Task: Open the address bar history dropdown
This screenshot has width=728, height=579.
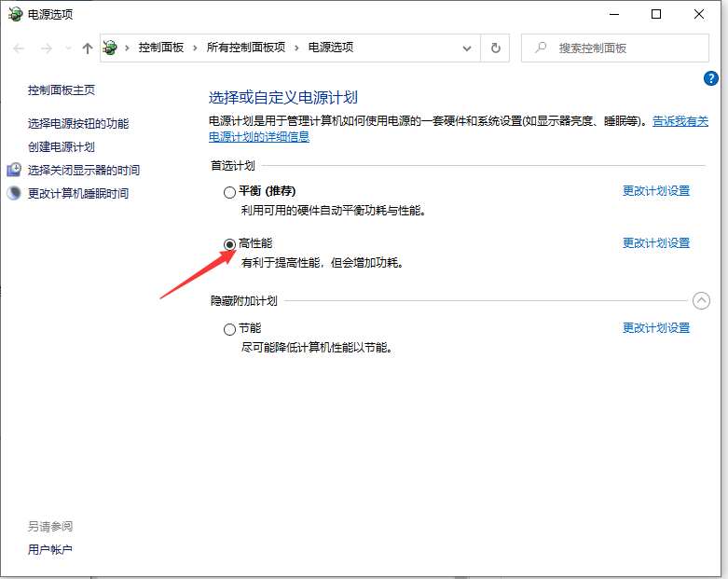Action: click(x=467, y=48)
